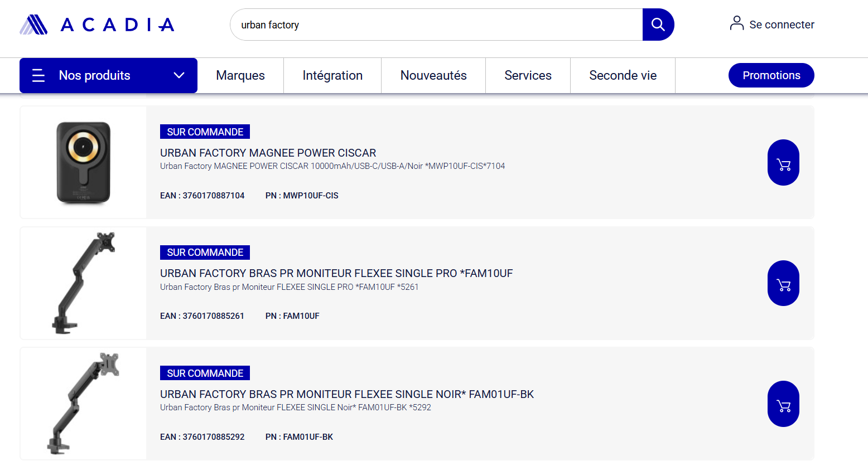The height and width of the screenshot is (466, 868).
Task: Click SUR COMMANDE badge on MAGNEE POWER
Action: coord(205,132)
